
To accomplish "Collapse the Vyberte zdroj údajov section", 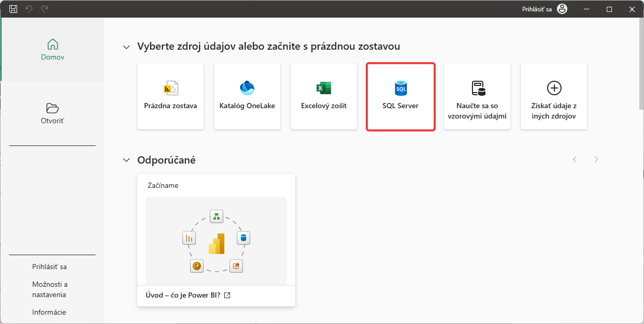I will 126,47.
